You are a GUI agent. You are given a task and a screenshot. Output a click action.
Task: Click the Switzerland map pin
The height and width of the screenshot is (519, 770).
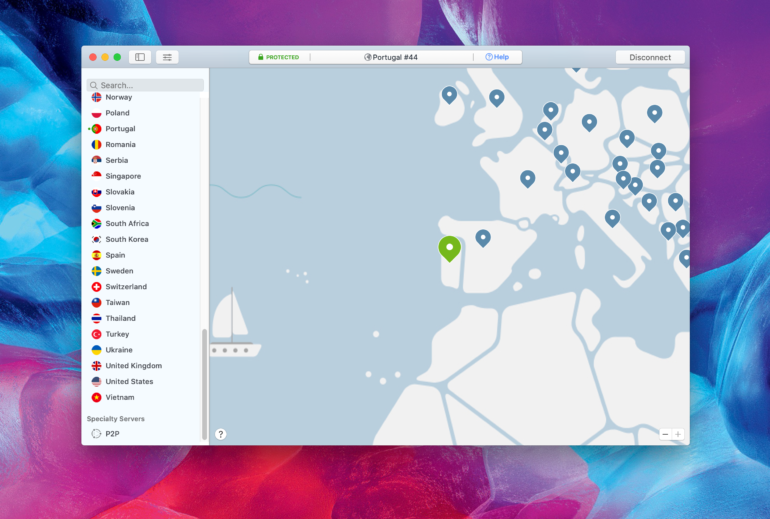point(572,172)
